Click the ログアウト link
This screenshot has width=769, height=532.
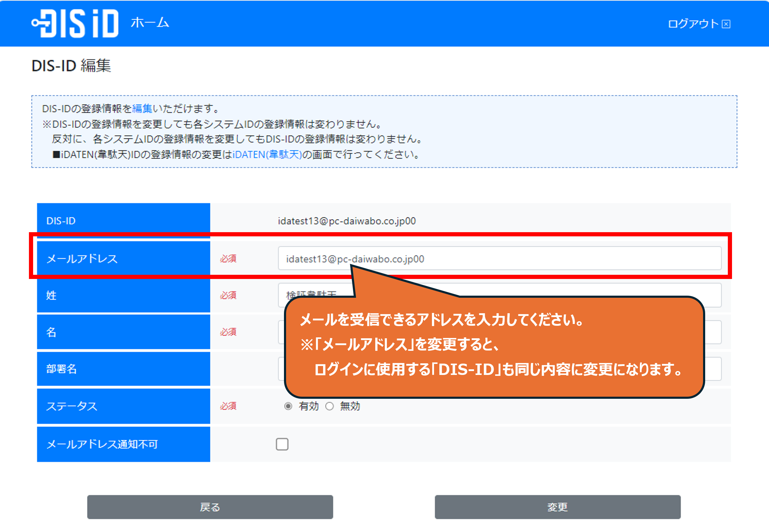(x=693, y=24)
